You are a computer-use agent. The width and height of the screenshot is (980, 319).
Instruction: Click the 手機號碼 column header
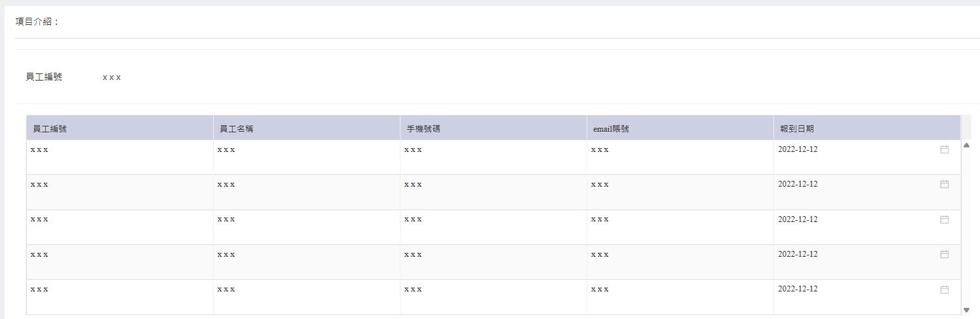[x=494, y=128]
